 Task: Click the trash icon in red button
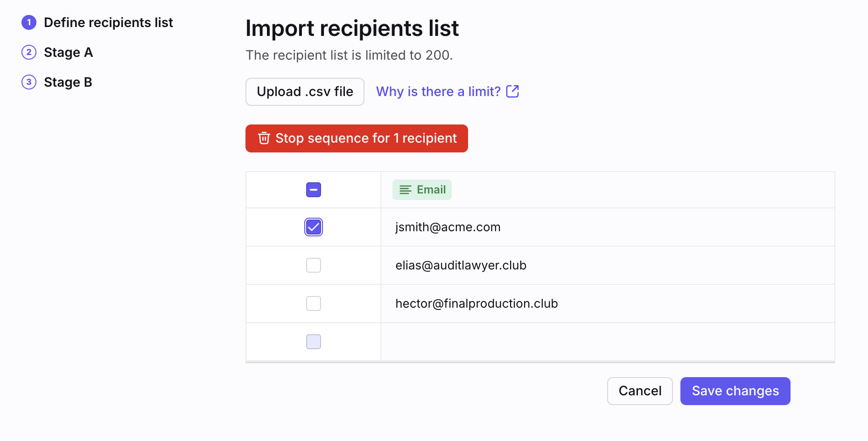[x=264, y=138]
